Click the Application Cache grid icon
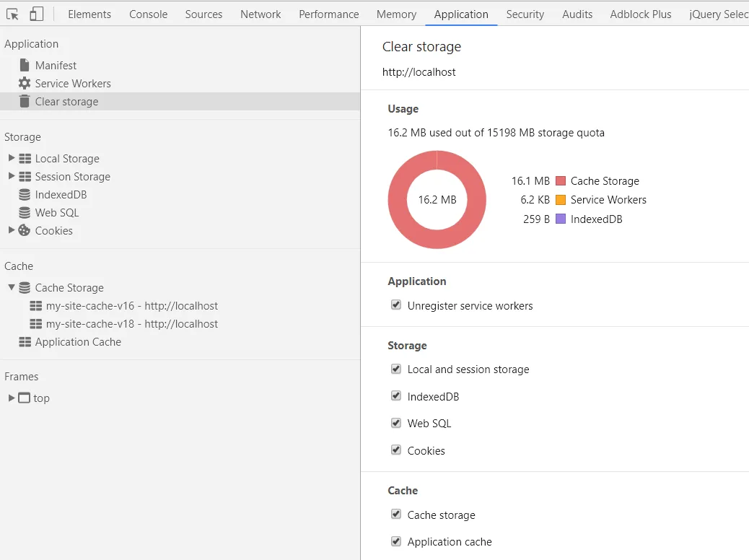 pos(25,341)
